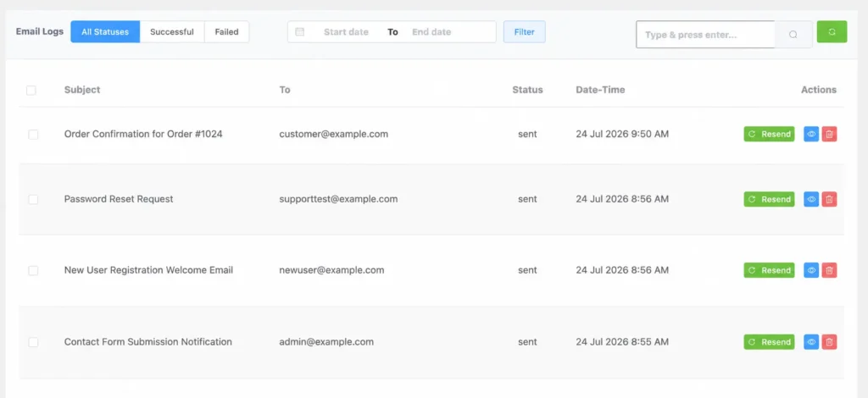Click the Date-Time column header

pos(601,90)
